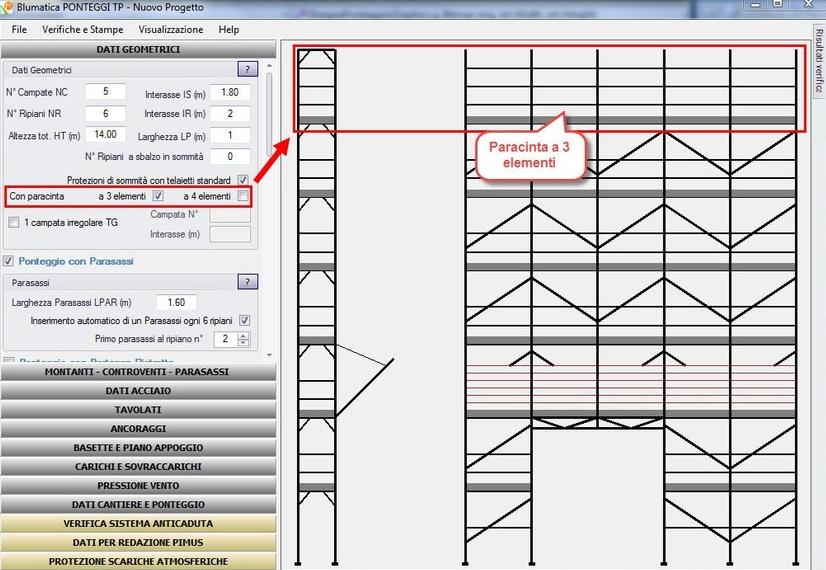
Task: Open Verifica Sistema Anticaduta
Action: point(137,523)
